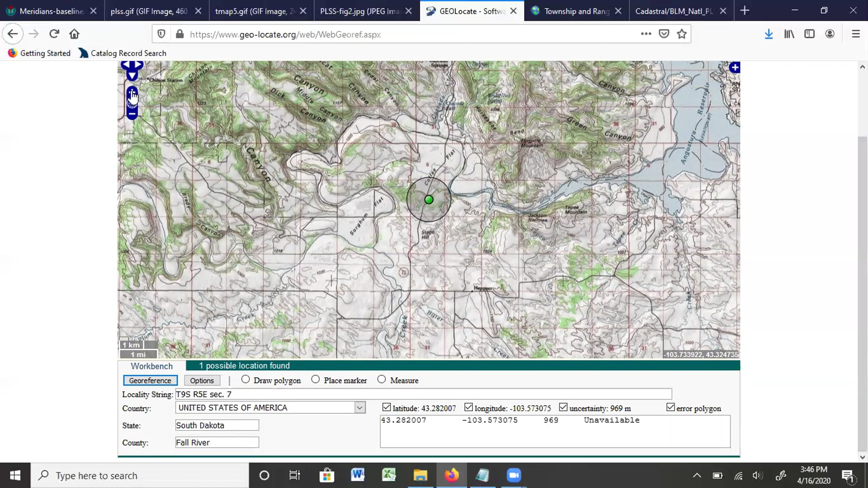868x488 pixels.
Task: Select the Place marker radio button
Action: point(315,379)
